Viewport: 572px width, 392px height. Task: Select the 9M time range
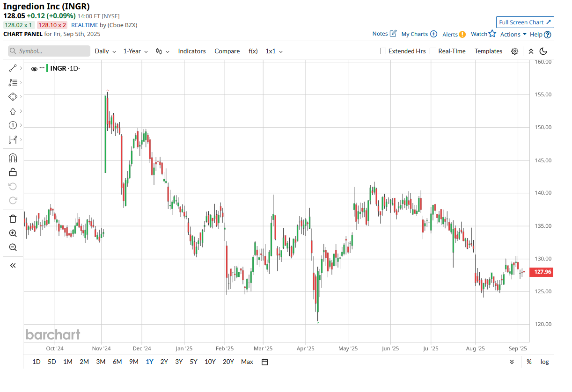134,362
